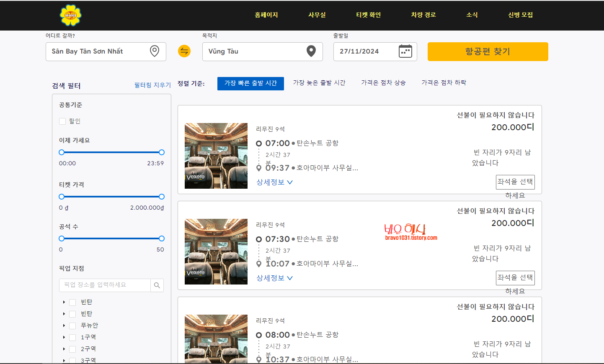The height and width of the screenshot is (364, 604).
Task: Click the filled pin icon in destination field
Action: (x=311, y=51)
